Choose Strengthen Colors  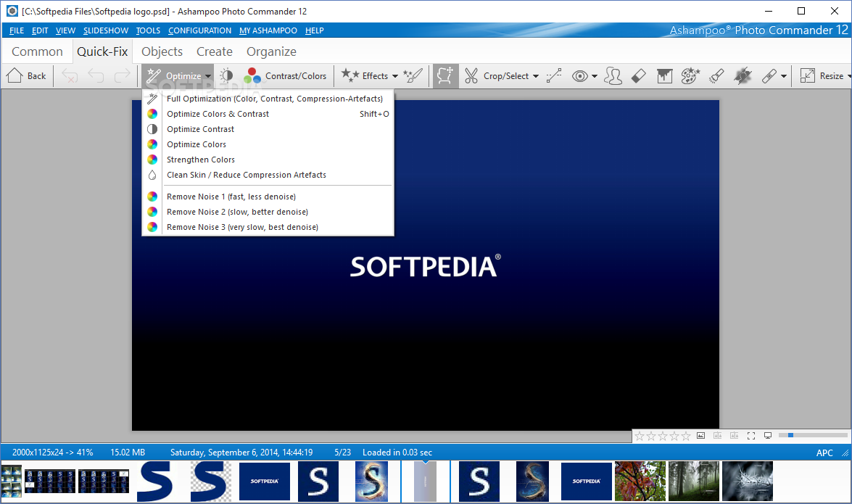(x=268, y=160)
